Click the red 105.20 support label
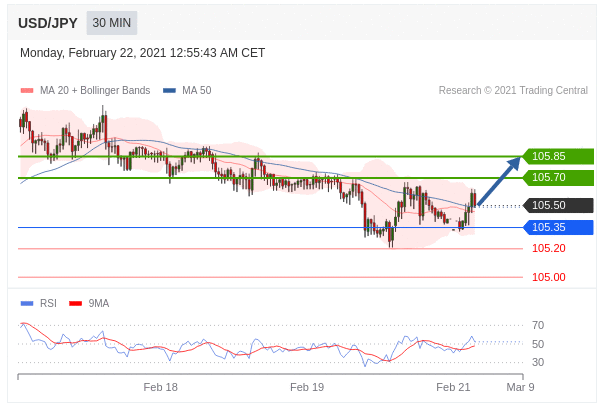 (549, 249)
